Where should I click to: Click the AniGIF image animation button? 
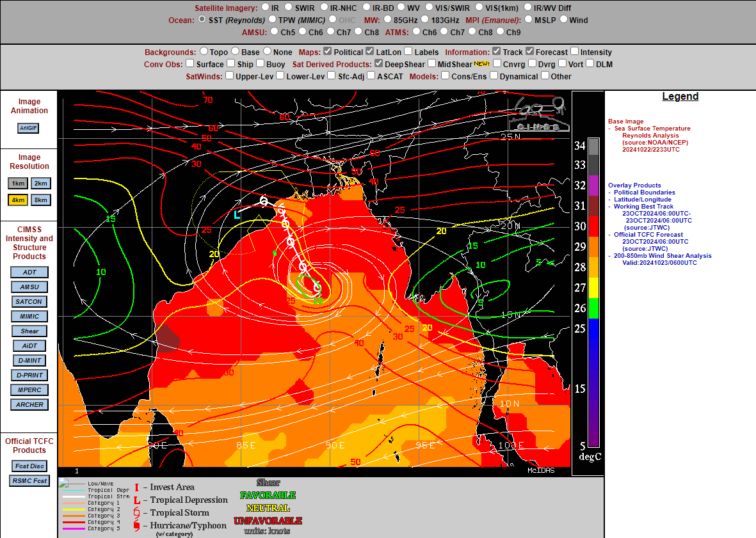(28, 128)
